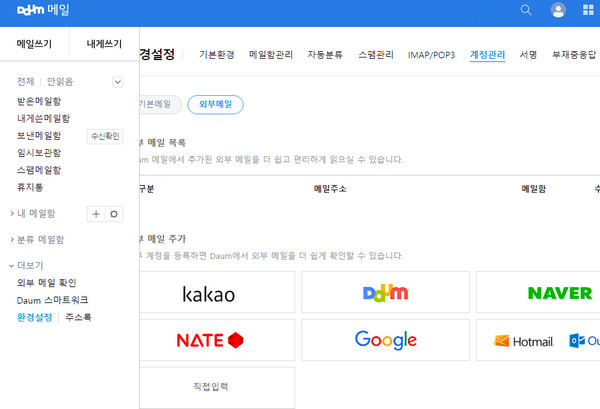
Task: Click the Daum 메일 logo
Action: 43,10
